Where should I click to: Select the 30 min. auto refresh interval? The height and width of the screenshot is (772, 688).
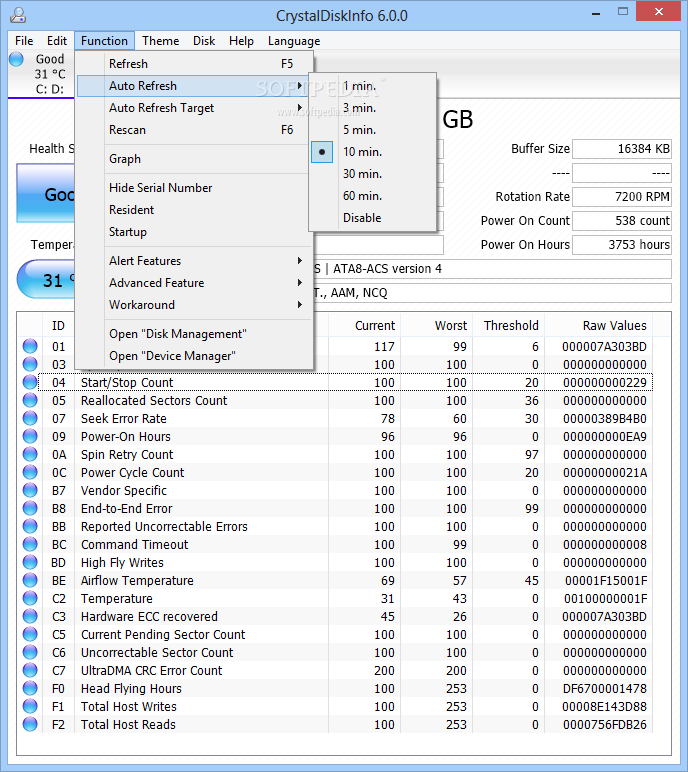coord(372,174)
